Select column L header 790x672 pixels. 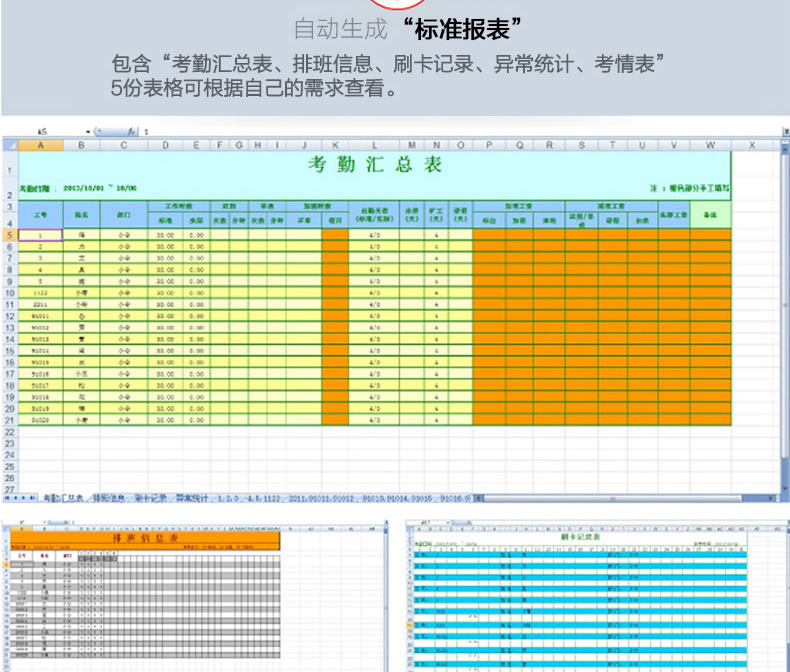pos(374,146)
